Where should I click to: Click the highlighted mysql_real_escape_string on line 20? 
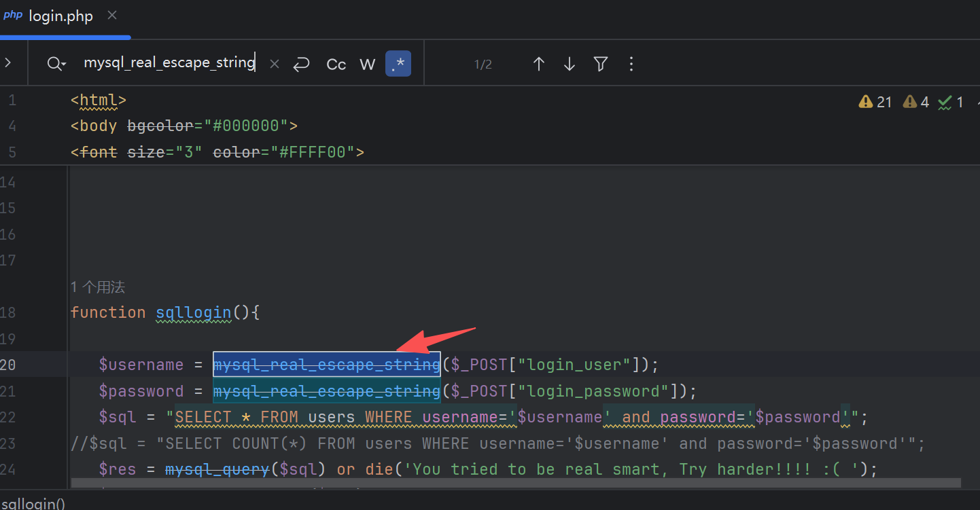[327, 365]
